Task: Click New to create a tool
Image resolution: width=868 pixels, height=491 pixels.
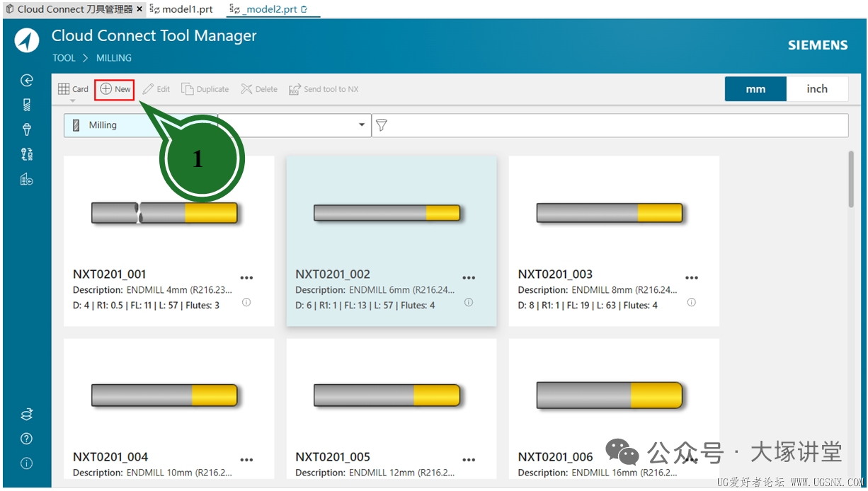Action: [115, 89]
